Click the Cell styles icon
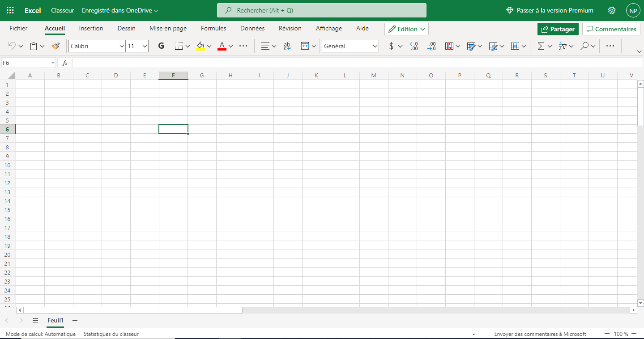 click(x=493, y=46)
